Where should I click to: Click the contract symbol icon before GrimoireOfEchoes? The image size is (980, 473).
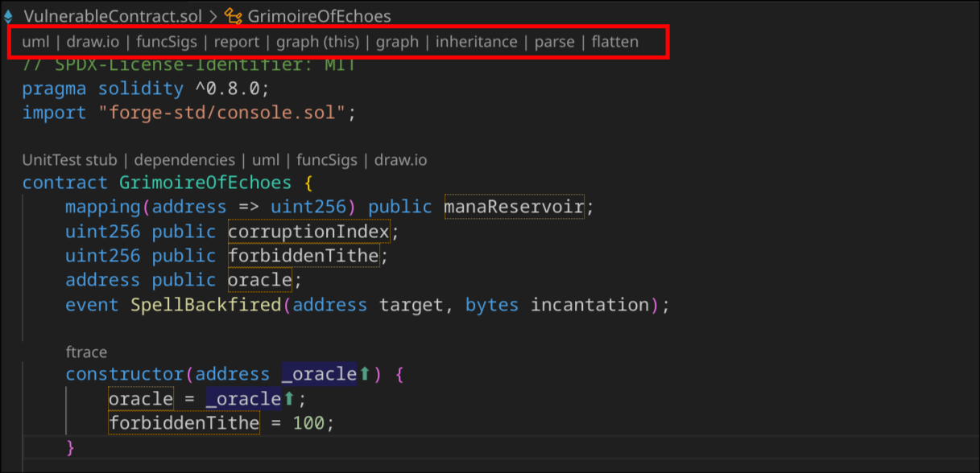coord(234,16)
